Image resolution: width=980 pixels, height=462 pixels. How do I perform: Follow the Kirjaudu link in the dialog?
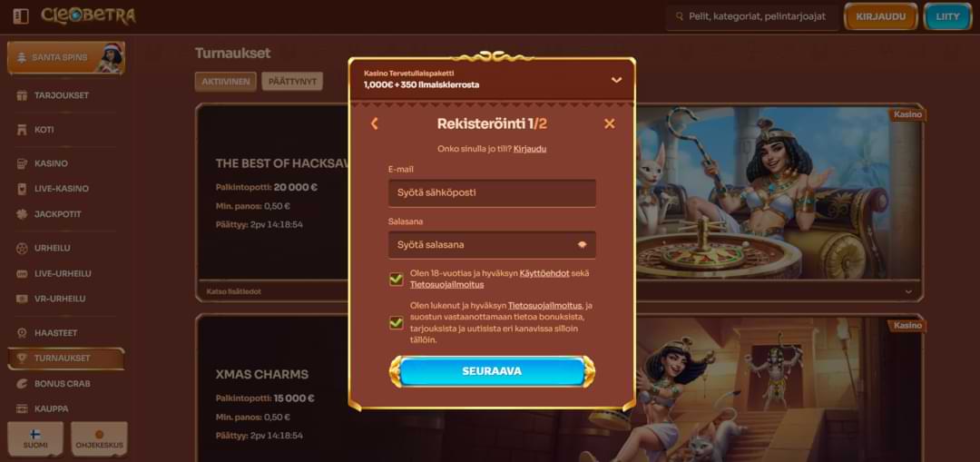[x=530, y=150]
